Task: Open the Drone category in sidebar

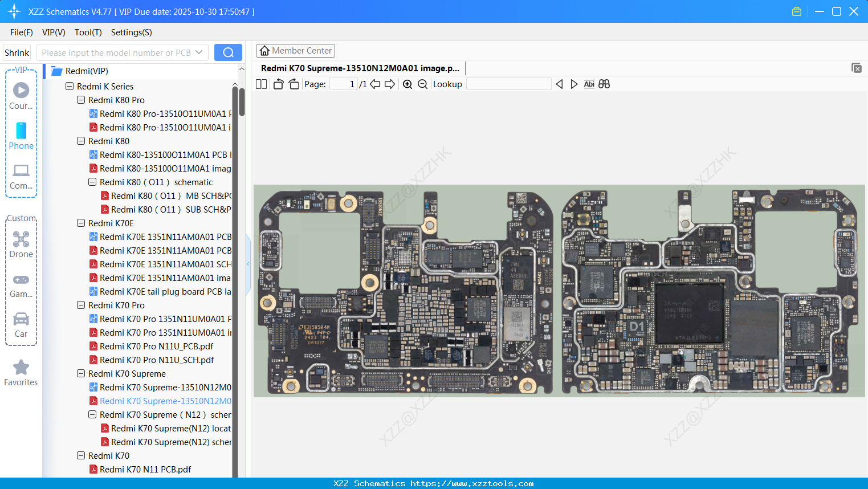Action: (21, 244)
